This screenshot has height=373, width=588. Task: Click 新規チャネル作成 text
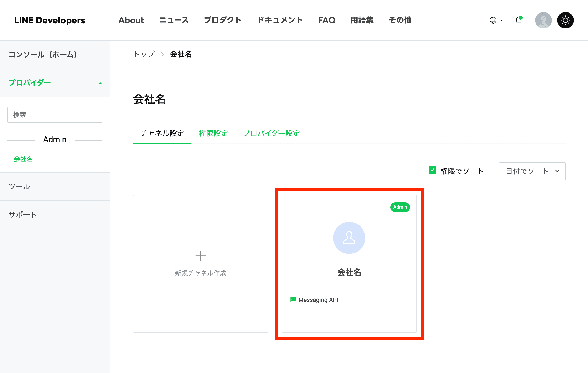coord(201,273)
